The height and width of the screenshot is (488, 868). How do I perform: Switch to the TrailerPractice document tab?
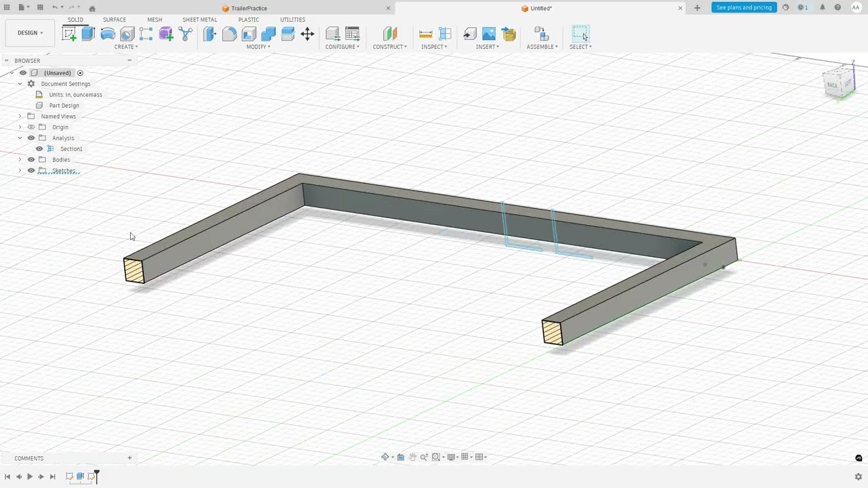(x=249, y=8)
